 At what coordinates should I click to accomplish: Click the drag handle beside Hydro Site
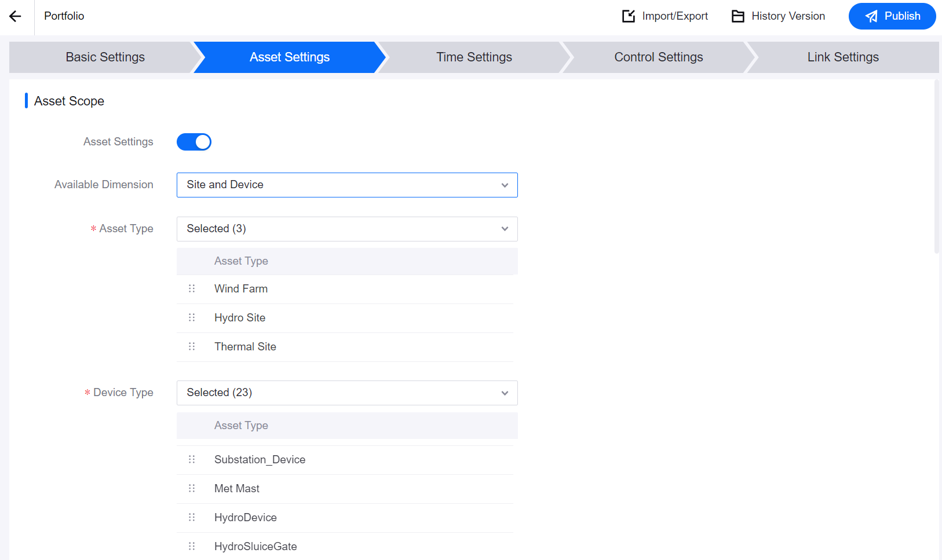tap(192, 317)
